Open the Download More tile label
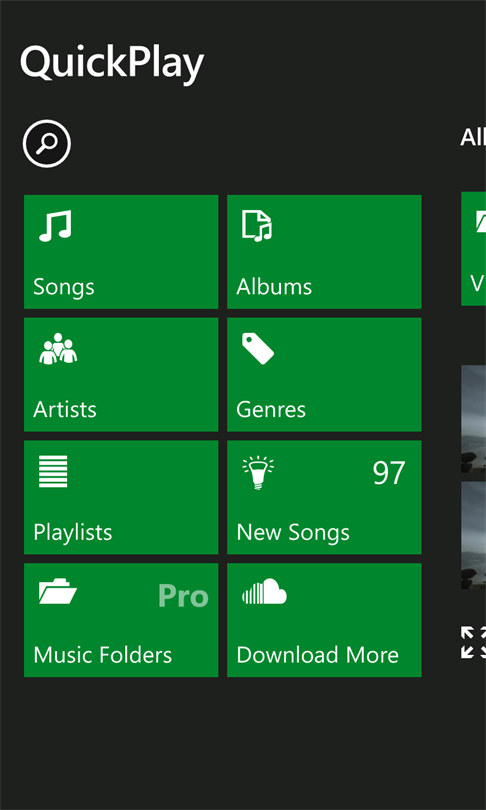The image size is (486, 810). click(x=318, y=655)
